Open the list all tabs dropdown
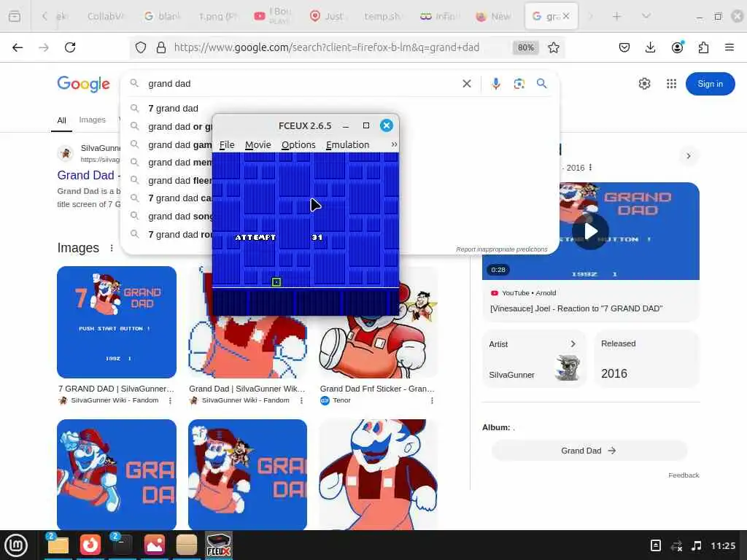Viewport: 747px width, 560px height. click(x=646, y=16)
